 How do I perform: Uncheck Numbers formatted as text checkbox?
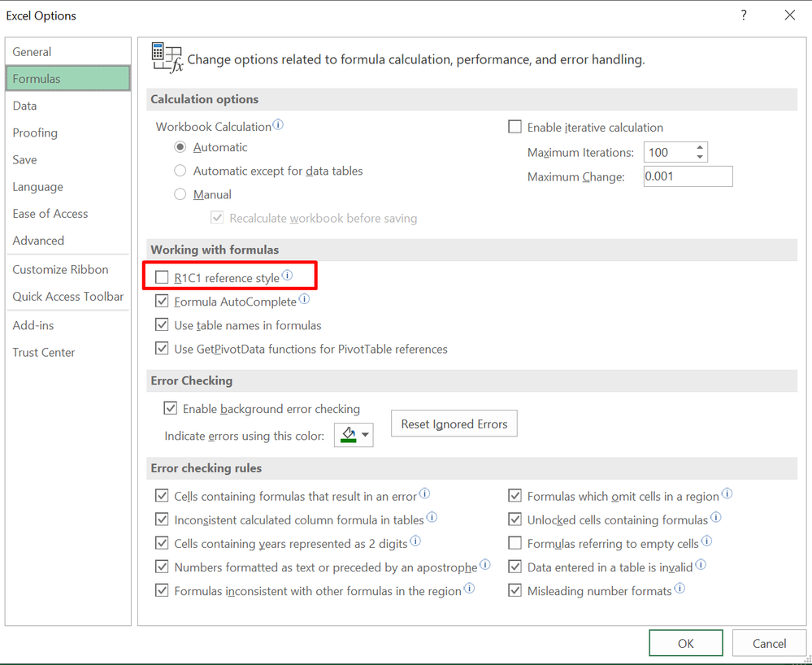coord(162,567)
